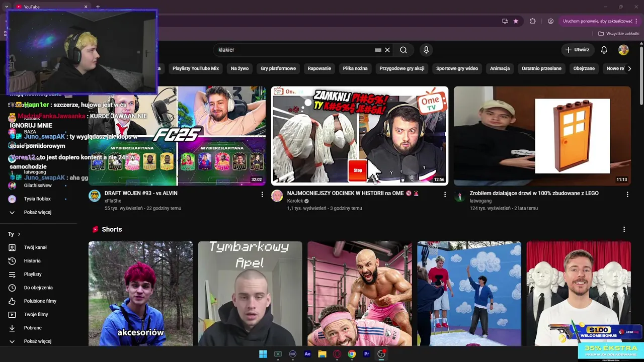The width and height of the screenshot is (644, 362).
Task: Open GilathissNew subscription in sidebar
Action: point(38,186)
